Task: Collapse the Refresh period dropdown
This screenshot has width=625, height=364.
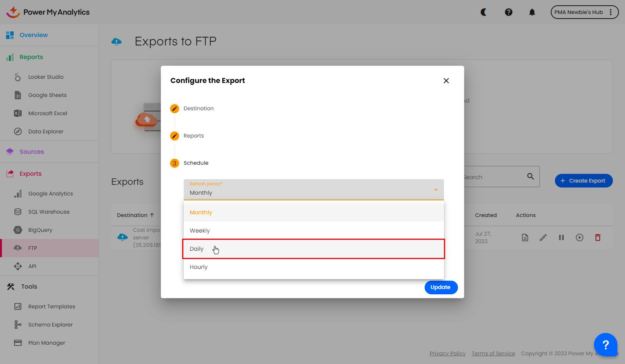Action: [436, 190]
